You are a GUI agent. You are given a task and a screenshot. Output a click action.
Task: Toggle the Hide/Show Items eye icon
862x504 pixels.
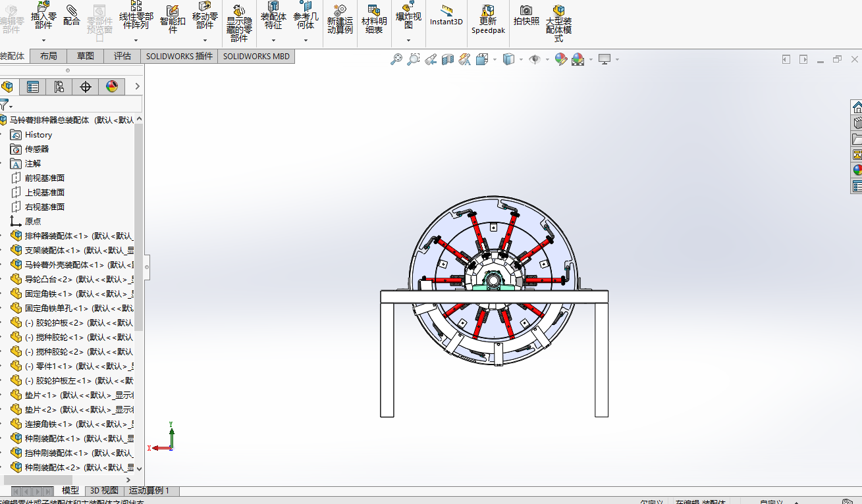[x=535, y=59]
